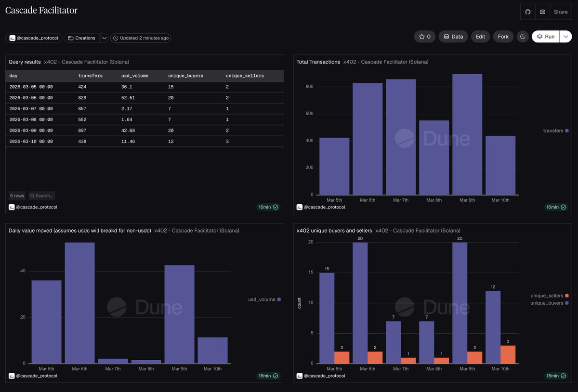This screenshot has height=392, width=578.
Task: Open the @cascade_protocol owner chip
Action: (x=34, y=38)
